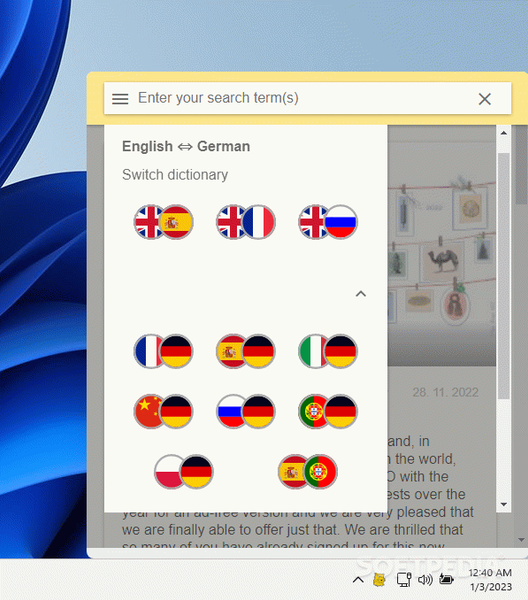Image resolution: width=528 pixels, height=600 pixels.
Task: Click the search term input field
Action: [302, 98]
